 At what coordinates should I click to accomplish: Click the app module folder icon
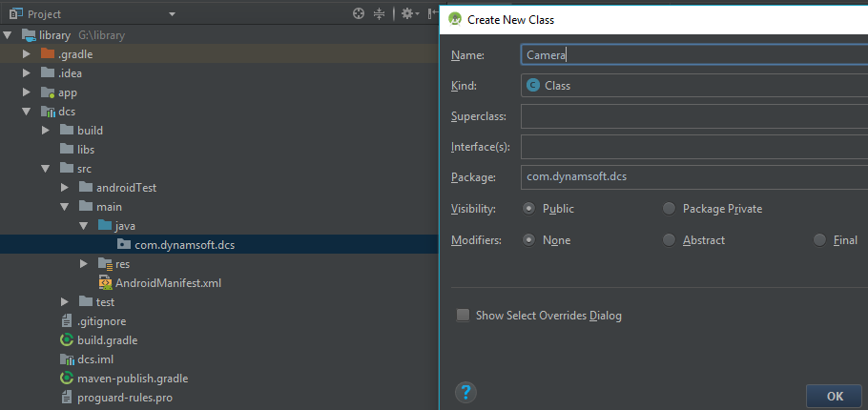tap(48, 92)
